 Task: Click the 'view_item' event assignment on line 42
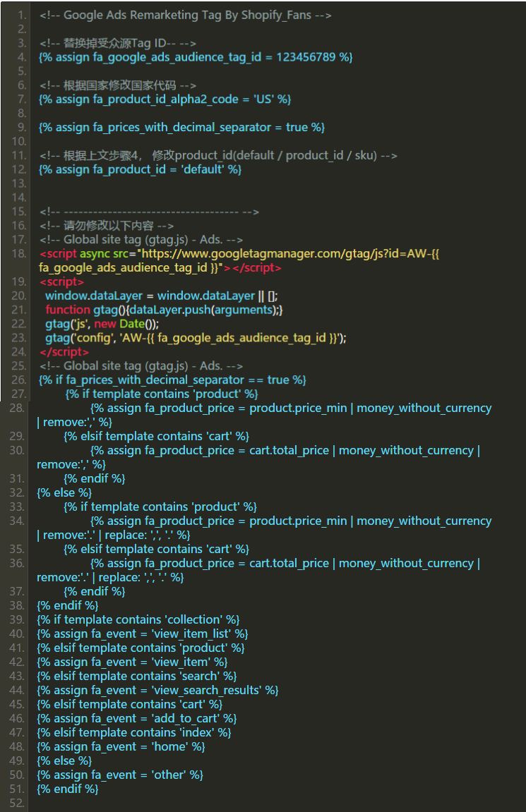(x=132, y=662)
